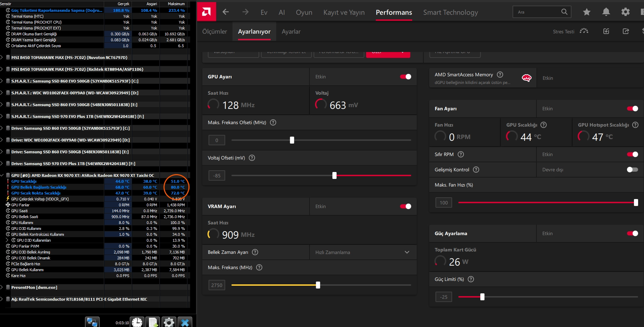Open AMD Software settings gear icon

(626, 12)
